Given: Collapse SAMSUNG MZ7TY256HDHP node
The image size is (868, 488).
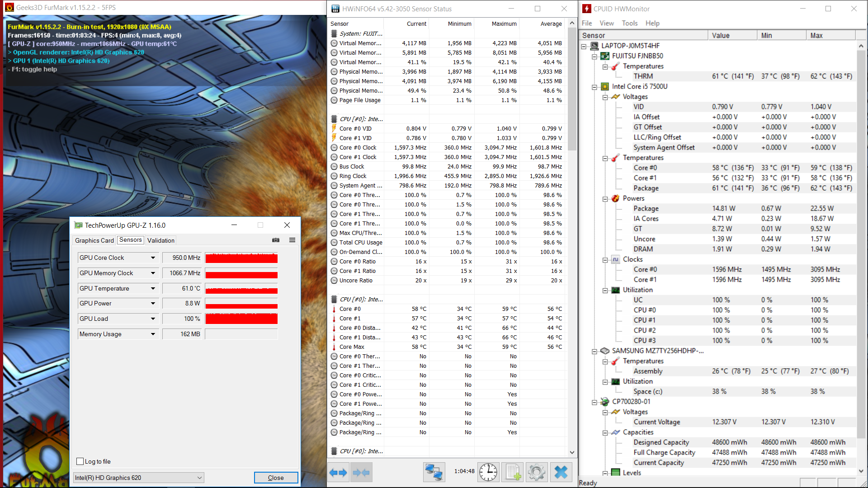Looking at the screenshot, I should [594, 351].
